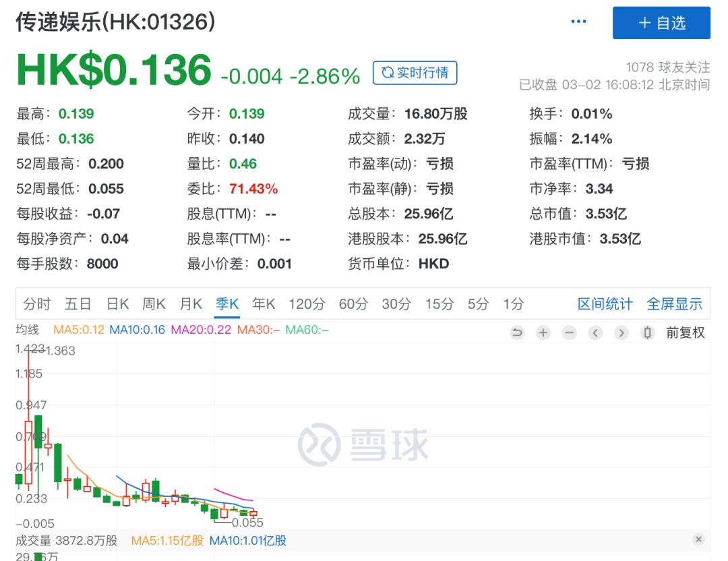The image size is (728, 561).
Task: Open the 区间统计 range statistics tool
Action: pos(605,304)
